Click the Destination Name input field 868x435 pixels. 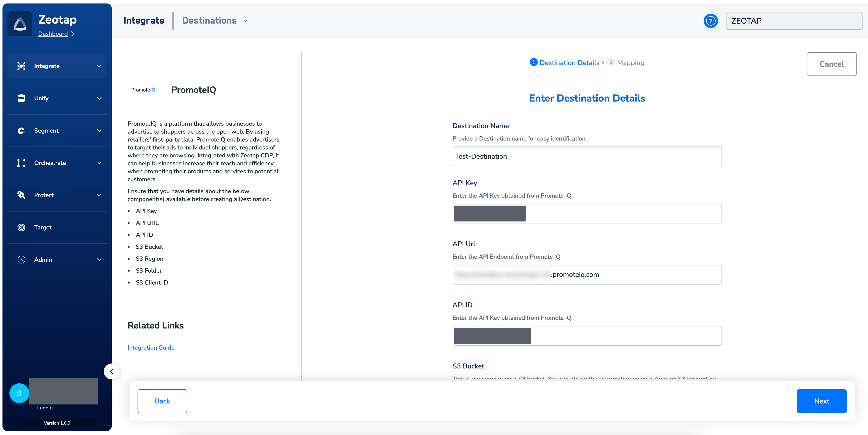[x=587, y=156]
